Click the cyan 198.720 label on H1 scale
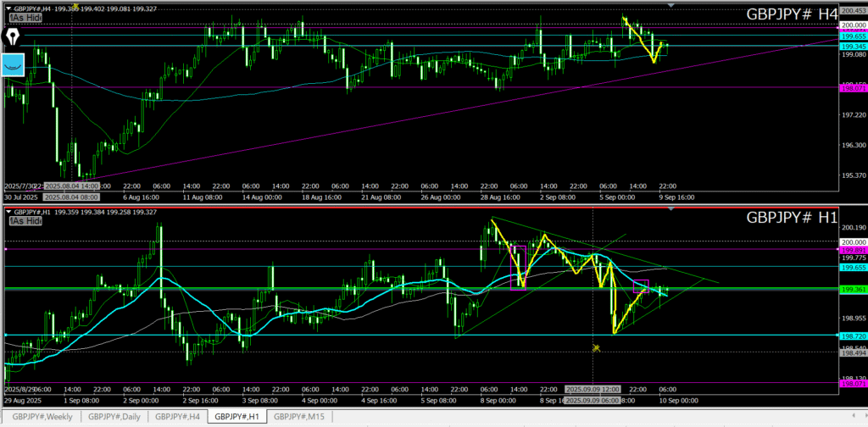 click(x=853, y=335)
